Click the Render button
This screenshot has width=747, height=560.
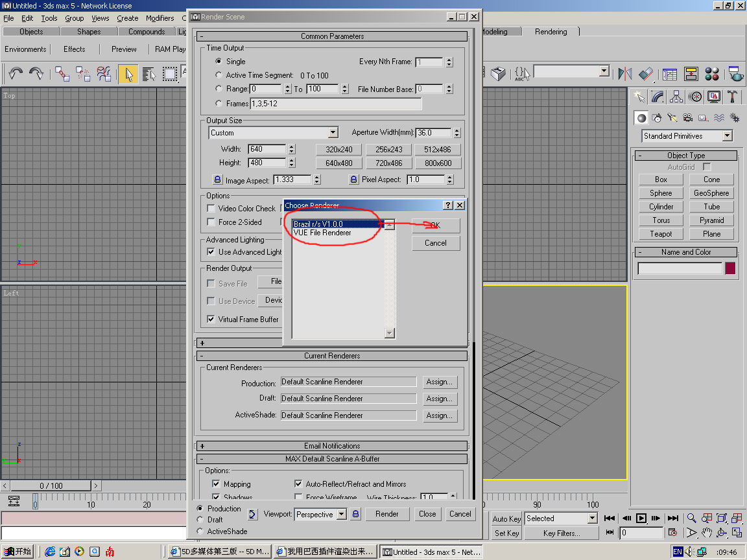click(387, 514)
